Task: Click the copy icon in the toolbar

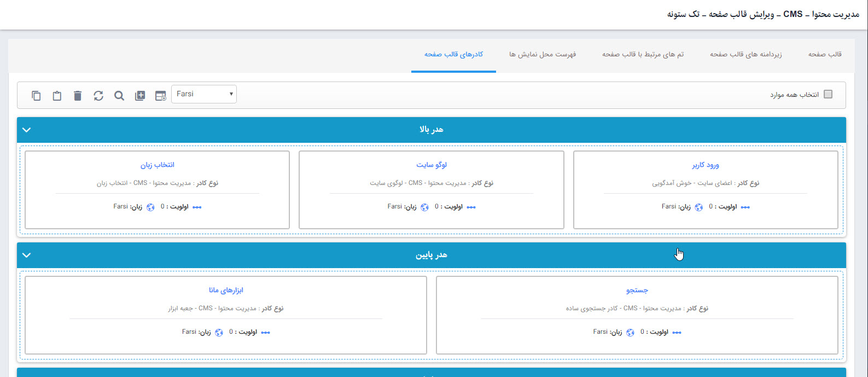Action: tap(36, 96)
